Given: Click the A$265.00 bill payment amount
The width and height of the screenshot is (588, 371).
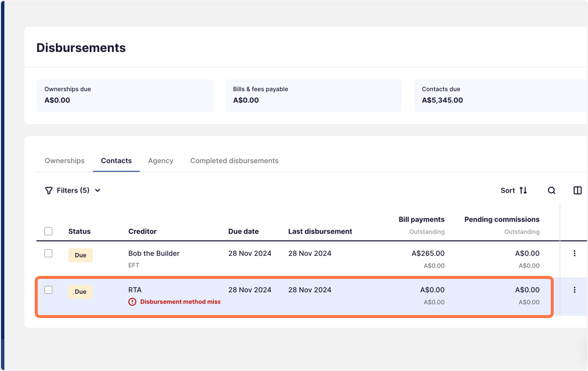Looking at the screenshot, I should pos(428,253).
